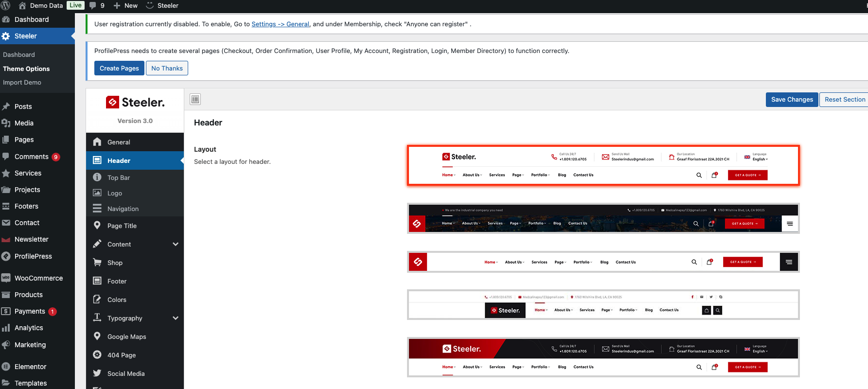This screenshot has width=868, height=389.
Task: Open the WordPress logo menu
Action: (x=6, y=5)
